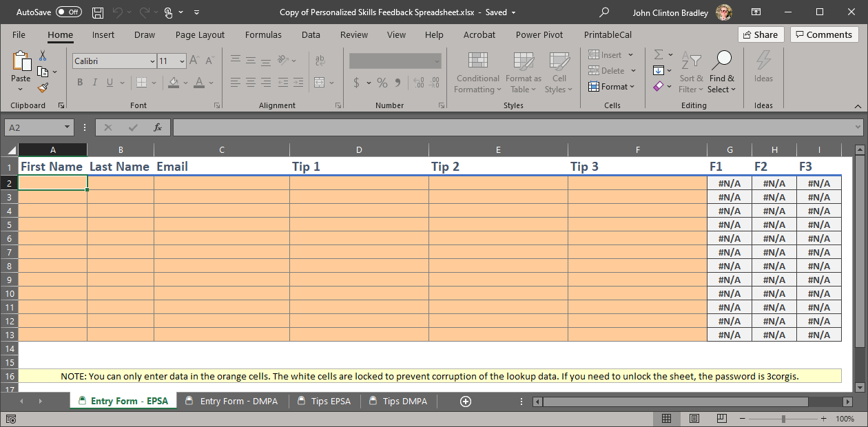Click the Share button

(x=761, y=35)
